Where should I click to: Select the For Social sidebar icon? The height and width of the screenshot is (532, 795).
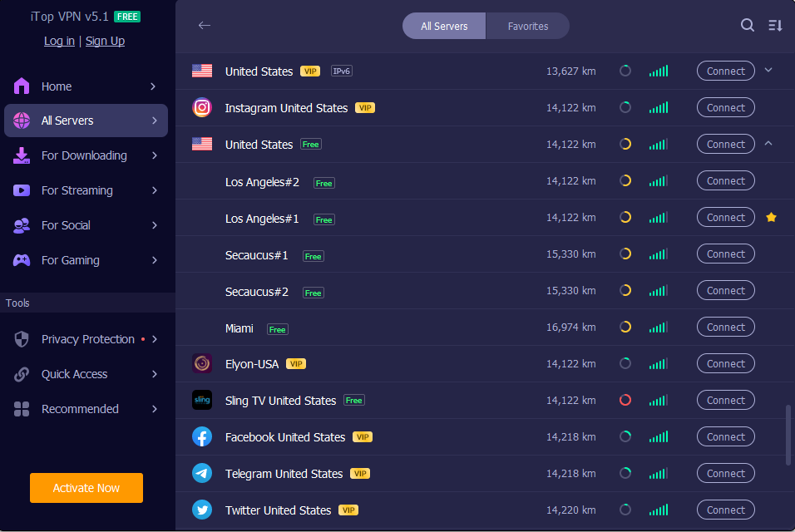(20, 225)
